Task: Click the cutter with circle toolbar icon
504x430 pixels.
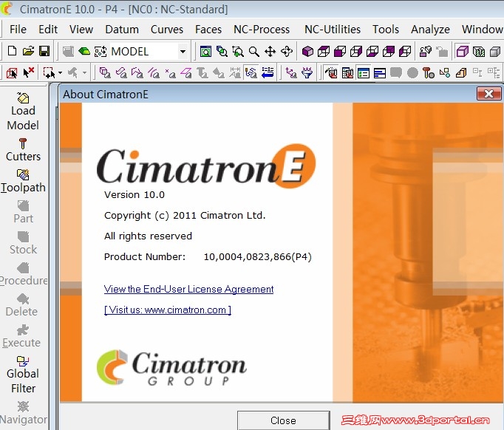Action: click(x=429, y=73)
